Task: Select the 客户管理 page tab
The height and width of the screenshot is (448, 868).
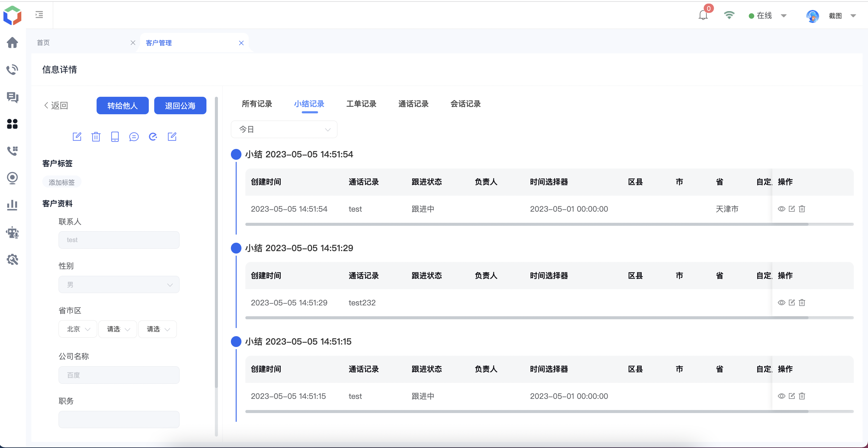Action: [x=159, y=43]
